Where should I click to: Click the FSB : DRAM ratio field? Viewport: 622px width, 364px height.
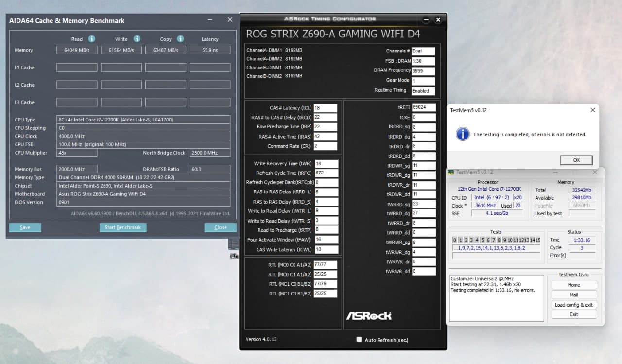point(423,61)
